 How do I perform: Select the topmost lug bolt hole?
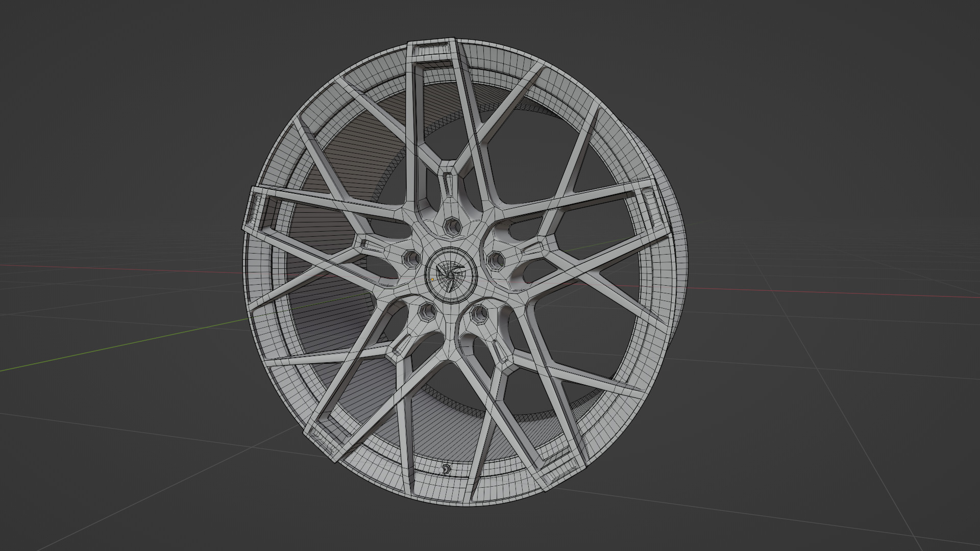pyautogui.click(x=452, y=227)
